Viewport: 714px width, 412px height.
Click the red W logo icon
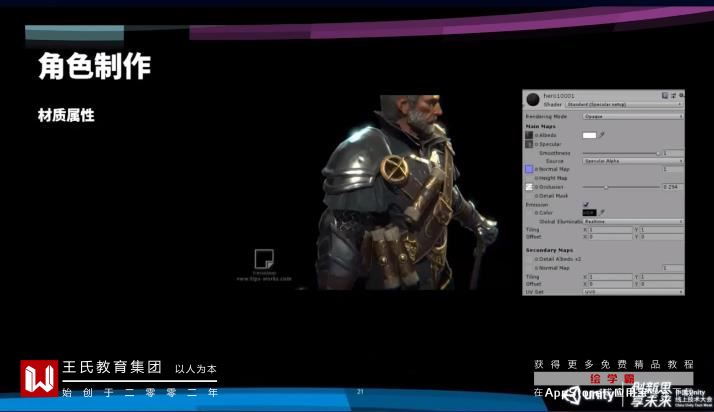point(39,378)
